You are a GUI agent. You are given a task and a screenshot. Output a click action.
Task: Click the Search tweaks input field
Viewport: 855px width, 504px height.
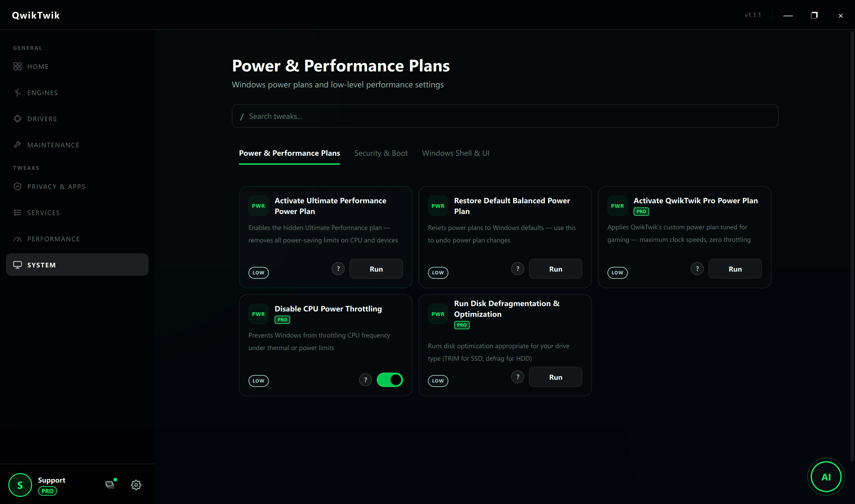click(505, 116)
